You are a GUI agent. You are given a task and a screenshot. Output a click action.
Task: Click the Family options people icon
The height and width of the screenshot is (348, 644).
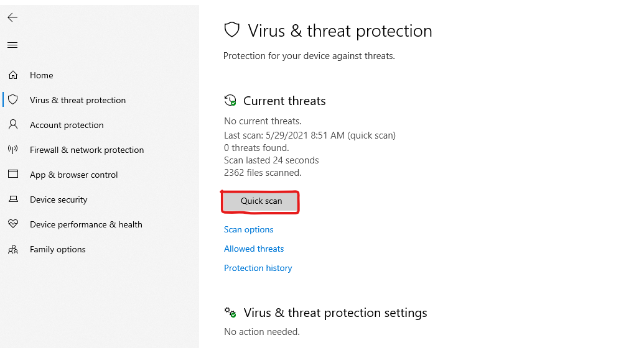coord(13,249)
